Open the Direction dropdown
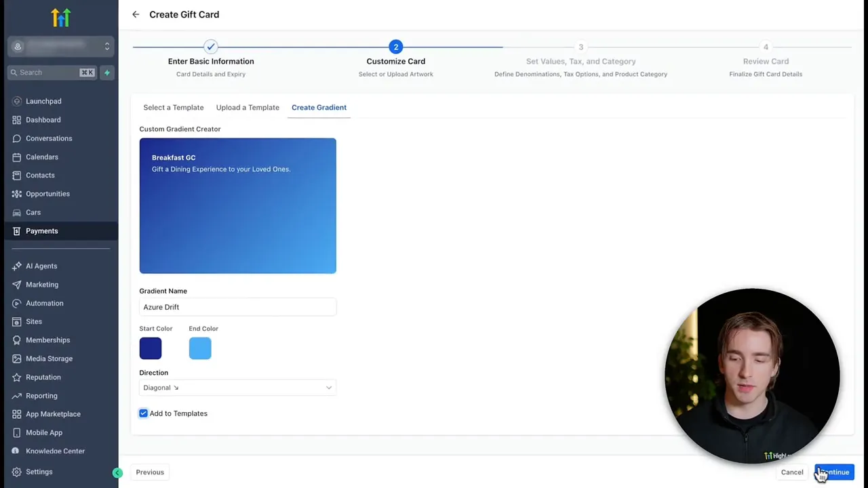The image size is (868, 488). point(237,387)
